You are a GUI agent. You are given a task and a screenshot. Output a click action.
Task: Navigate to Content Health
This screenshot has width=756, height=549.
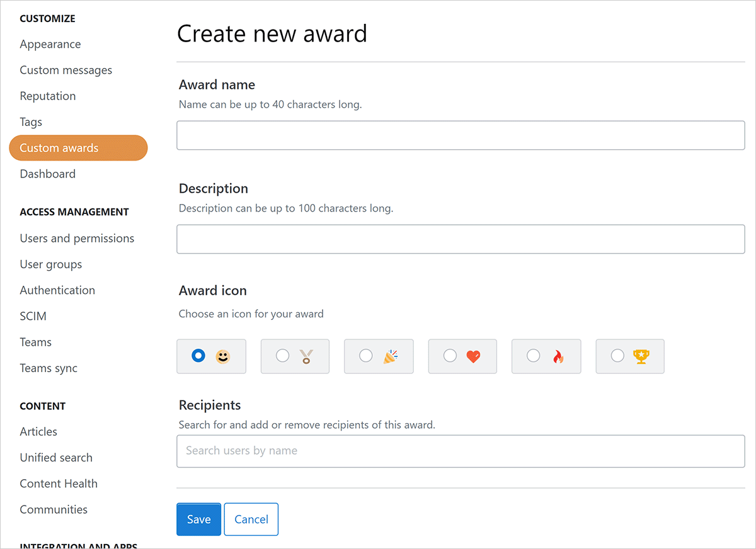pyautogui.click(x=59, y=484)
